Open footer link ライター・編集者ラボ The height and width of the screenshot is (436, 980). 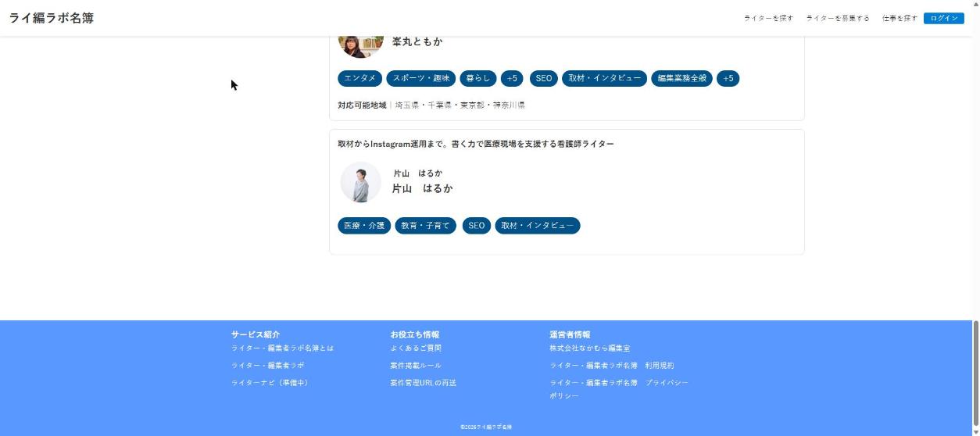[x=267, y=366]
